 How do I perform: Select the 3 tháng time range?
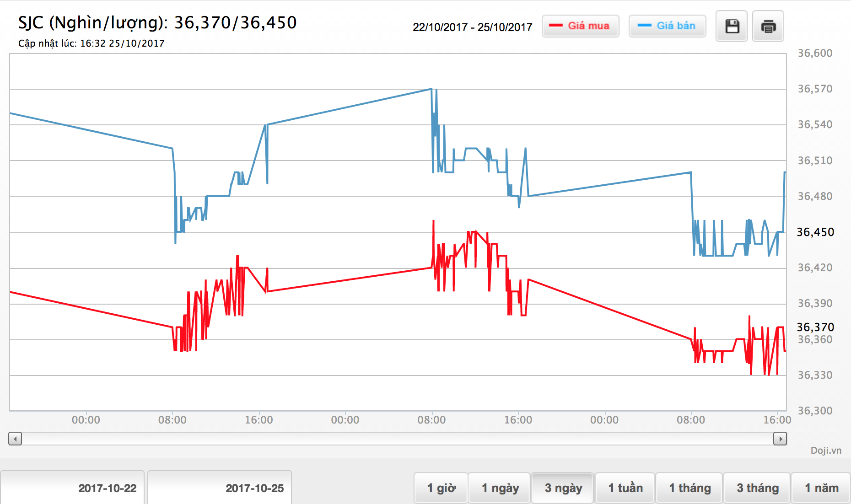coord(757,488)
